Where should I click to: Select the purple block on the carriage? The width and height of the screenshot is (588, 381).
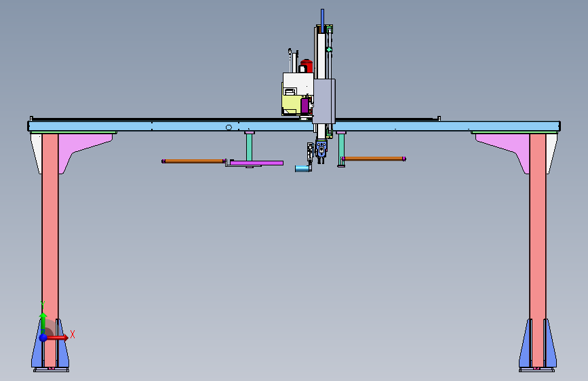(305, 105)
